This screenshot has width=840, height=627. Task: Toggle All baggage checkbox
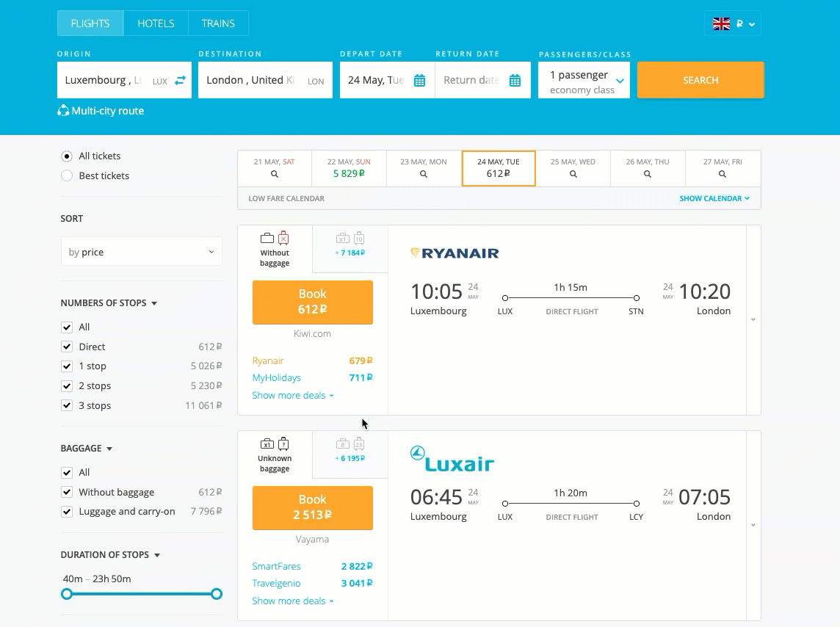(66, 473)
